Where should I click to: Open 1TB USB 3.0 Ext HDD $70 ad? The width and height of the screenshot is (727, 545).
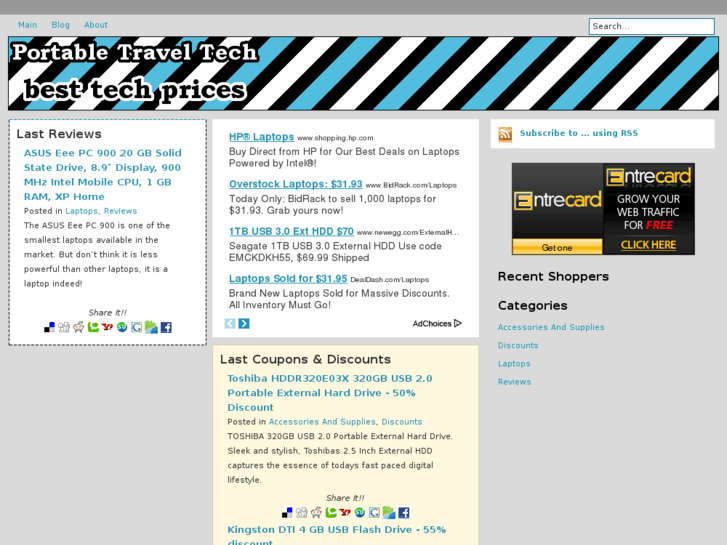(291, 231)
